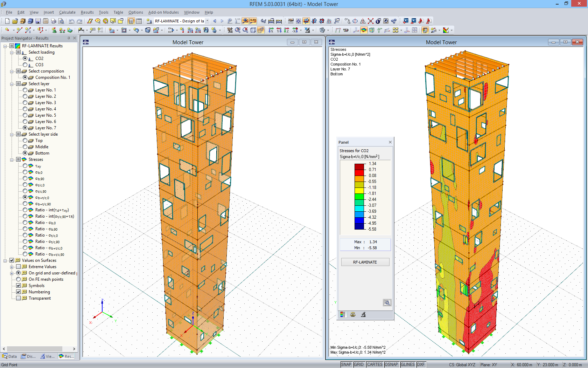This screenshot has height=368, width=588.
Task: Open the RF-LAMINATE load case dropdown
Action: [207, 21]
